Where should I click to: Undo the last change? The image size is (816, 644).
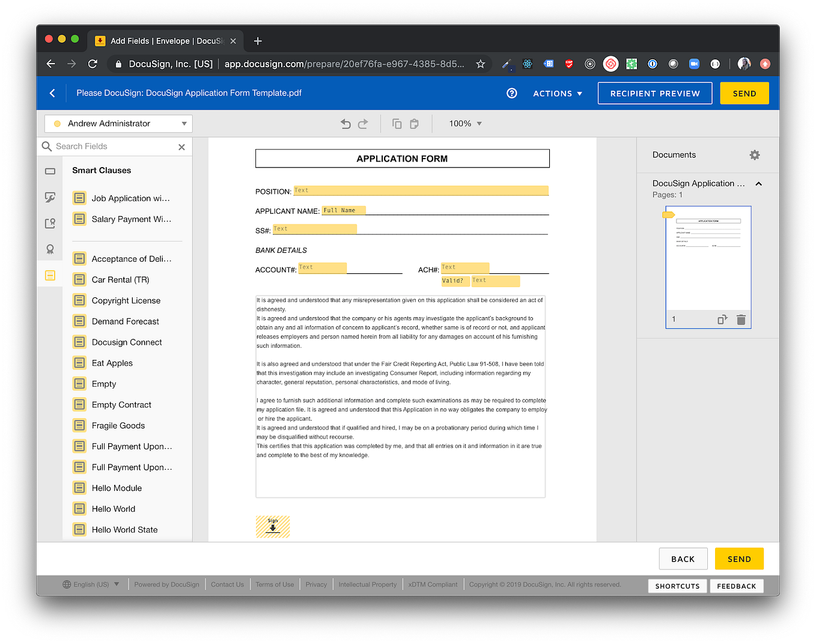pos(346,123)
